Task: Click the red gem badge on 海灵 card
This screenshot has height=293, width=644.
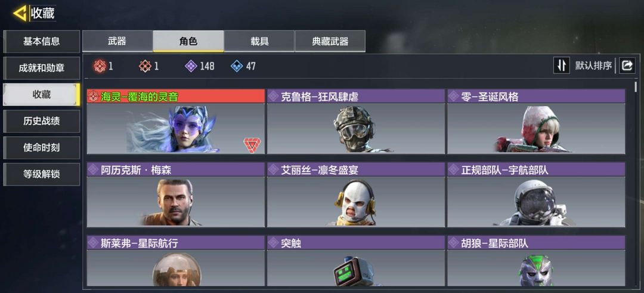Action: [x=252, y=144]
